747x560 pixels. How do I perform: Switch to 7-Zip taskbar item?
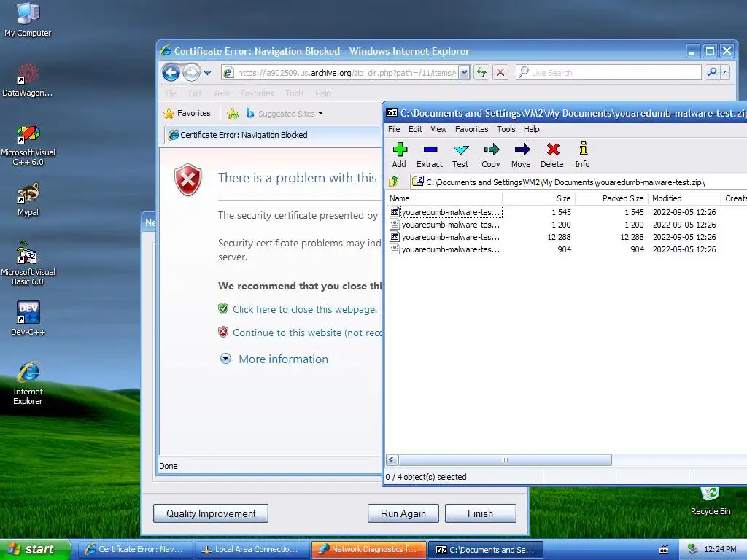point(485,549)
